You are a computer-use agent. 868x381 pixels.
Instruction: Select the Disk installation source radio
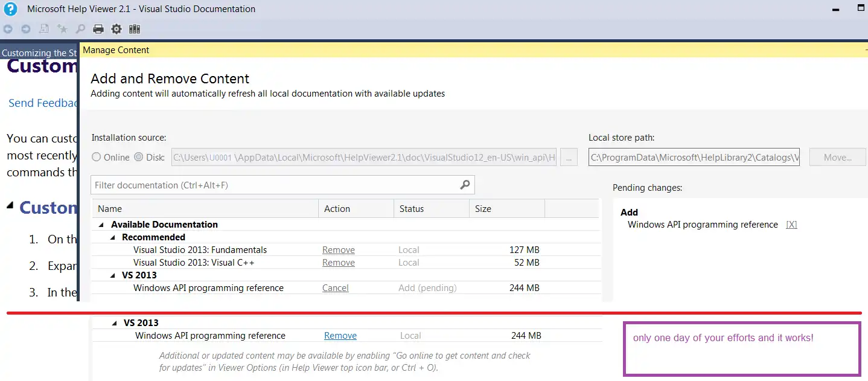pos(139,157)
